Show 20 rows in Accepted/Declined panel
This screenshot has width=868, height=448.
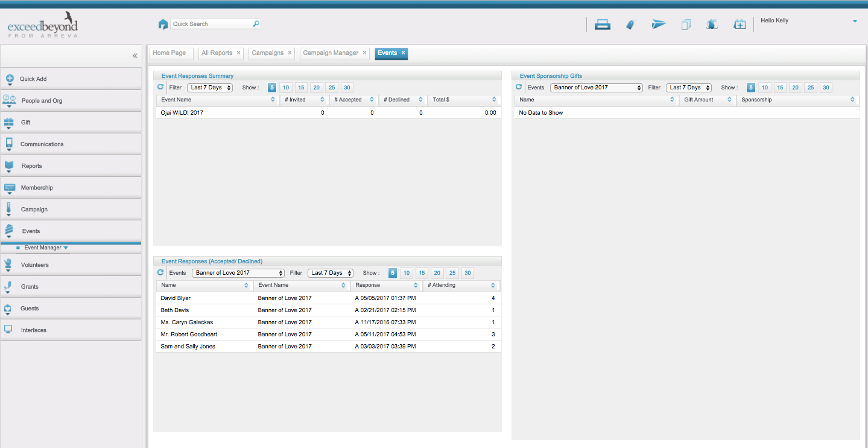click(x=437, y=273)
